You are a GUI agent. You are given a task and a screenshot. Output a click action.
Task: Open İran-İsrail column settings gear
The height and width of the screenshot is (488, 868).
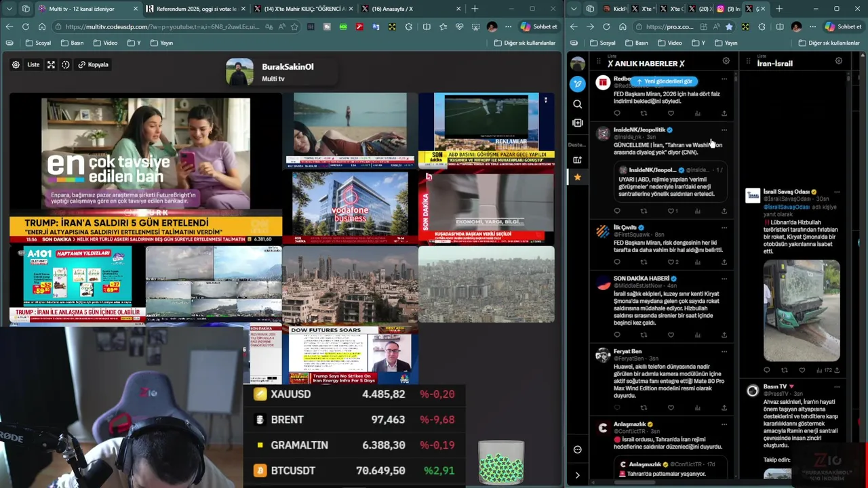[x=839, y=61]
